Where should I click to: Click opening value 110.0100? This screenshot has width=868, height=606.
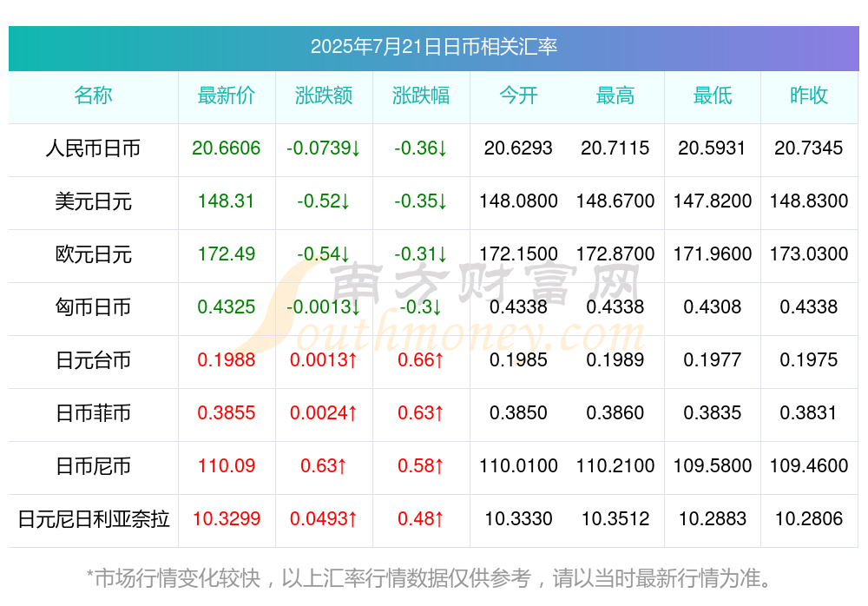pos(518,466)
